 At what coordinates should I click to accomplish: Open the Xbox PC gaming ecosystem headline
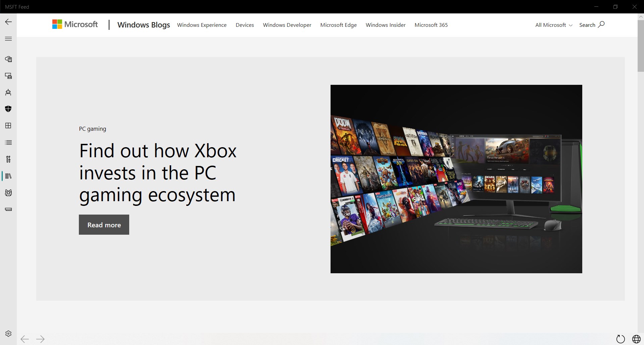158,173
